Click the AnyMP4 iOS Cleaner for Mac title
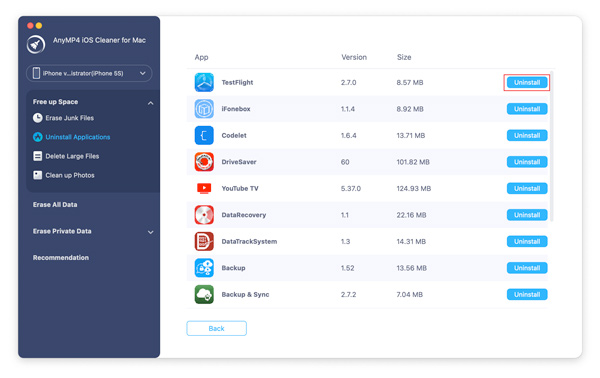The width and height of the screenshot is (600, 378). coord(99,40)
